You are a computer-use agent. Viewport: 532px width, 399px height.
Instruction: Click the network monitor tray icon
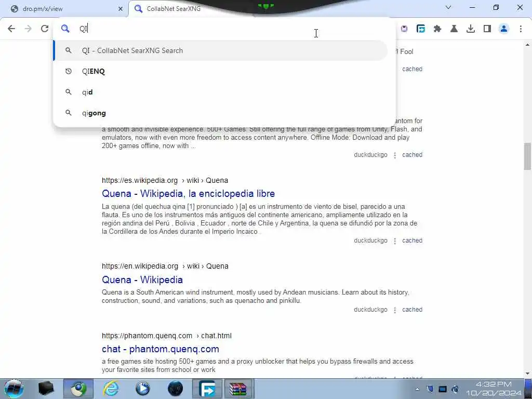(x=443, y=389)
